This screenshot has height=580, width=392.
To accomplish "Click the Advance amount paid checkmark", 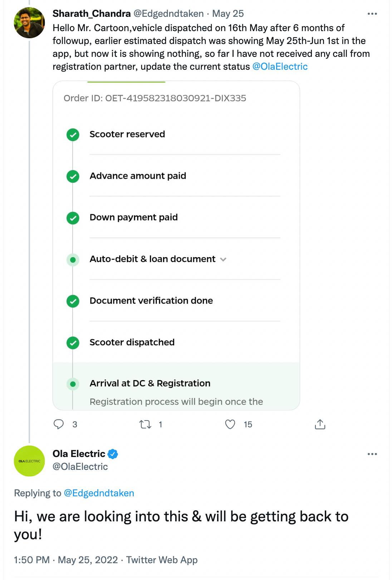I will 73,176.
